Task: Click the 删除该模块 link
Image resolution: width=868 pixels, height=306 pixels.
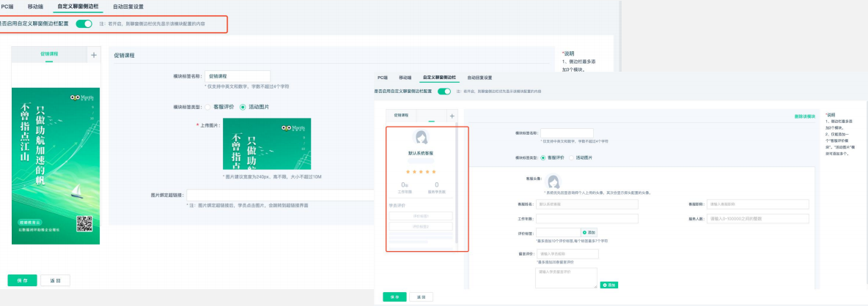Action: [804, 116]
